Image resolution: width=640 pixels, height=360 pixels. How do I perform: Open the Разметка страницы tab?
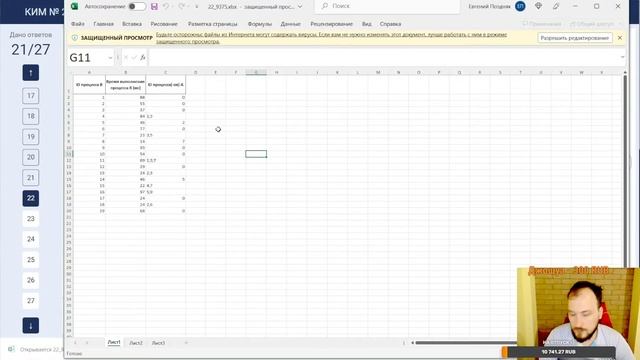[x=212, y=24]
